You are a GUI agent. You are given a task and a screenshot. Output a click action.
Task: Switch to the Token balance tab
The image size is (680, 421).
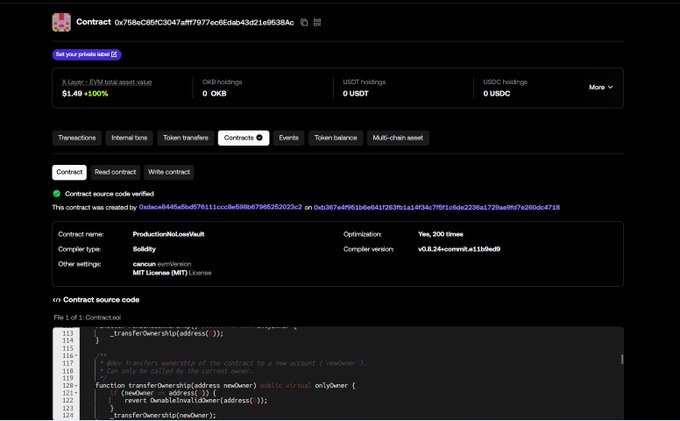tap(336, 138)
